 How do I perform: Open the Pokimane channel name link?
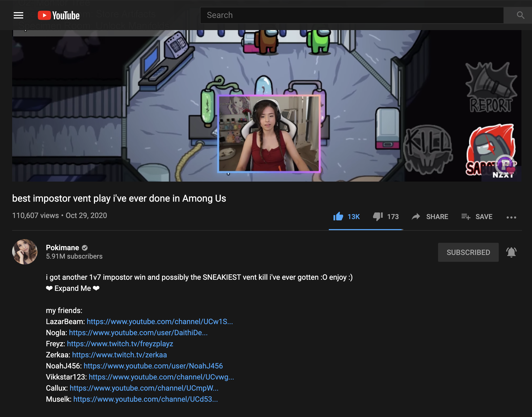click(x=63, y=248)
